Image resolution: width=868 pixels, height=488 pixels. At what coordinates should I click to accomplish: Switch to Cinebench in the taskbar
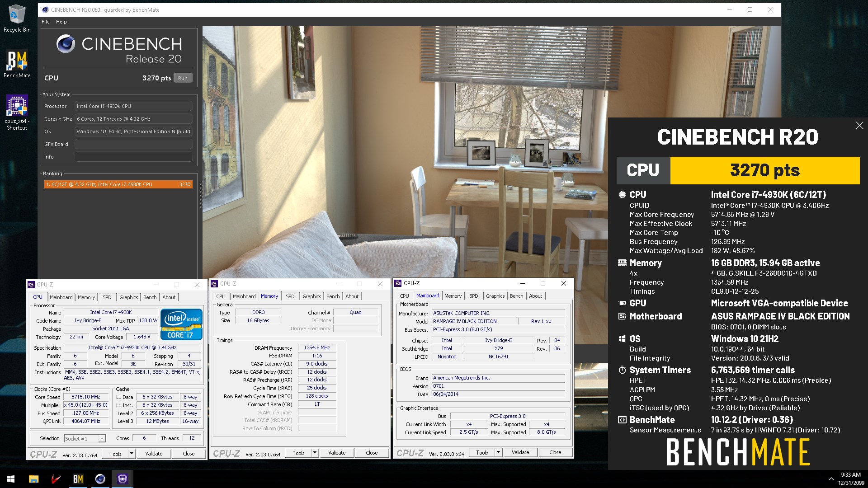pos(100,479)
